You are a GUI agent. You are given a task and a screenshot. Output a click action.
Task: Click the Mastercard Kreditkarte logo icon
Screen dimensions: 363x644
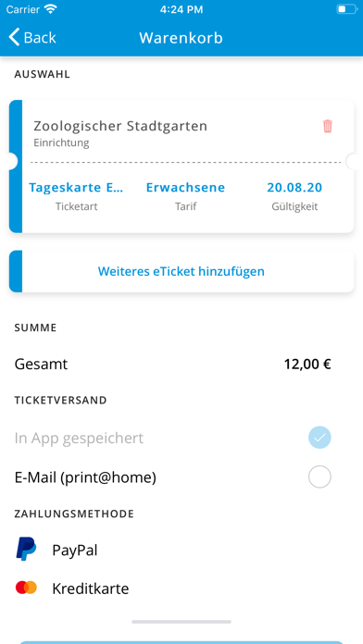tap(26, 588)
